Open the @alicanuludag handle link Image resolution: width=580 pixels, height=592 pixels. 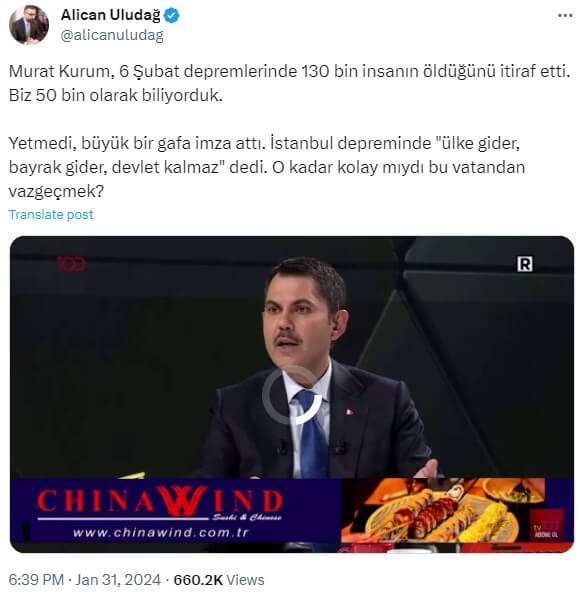click(x=112, y=35)
